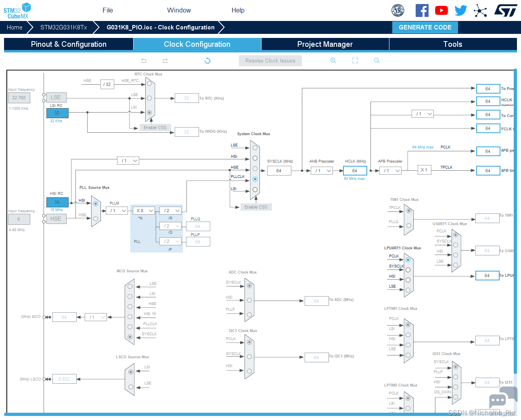
Task: Switch to Project Manager tab
Action: click(x=325, y=44)
